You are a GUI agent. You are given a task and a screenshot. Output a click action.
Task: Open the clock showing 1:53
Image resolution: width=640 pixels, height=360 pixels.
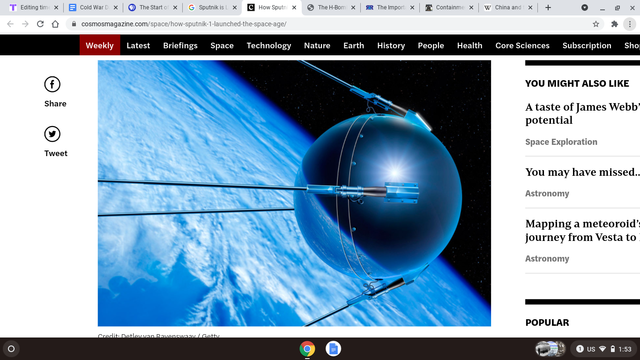click(x=625, y=349)
